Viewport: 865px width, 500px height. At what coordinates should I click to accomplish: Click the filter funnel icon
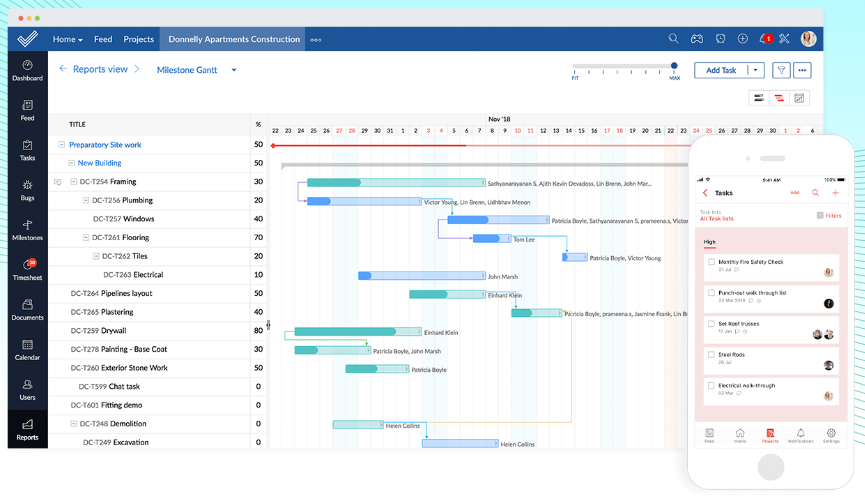click(x=781, y=70)
